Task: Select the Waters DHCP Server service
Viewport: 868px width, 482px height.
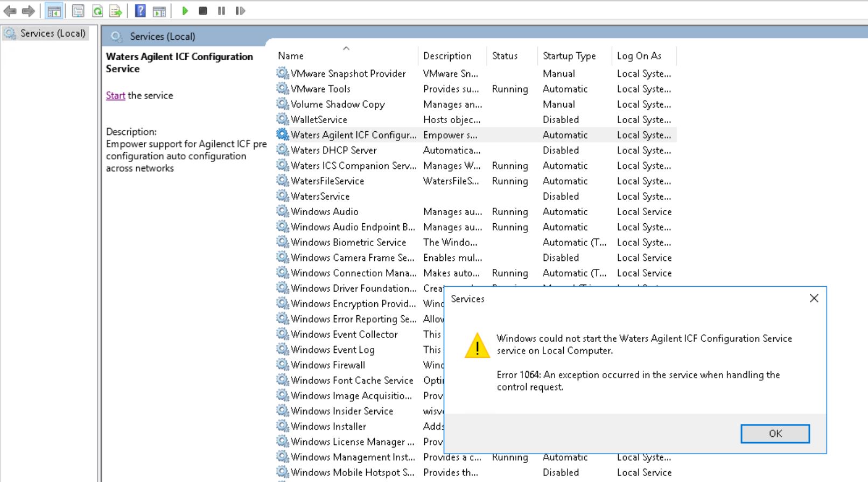Action: (475, 150)
